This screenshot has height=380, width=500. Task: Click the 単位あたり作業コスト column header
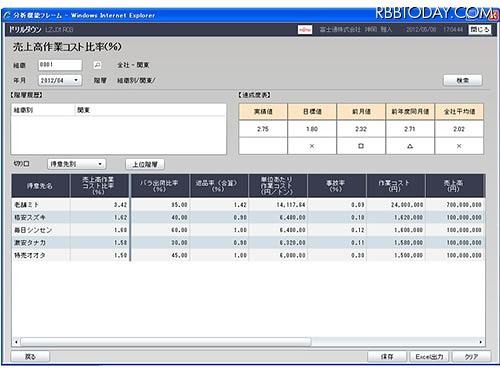click(x=278, y=186)
